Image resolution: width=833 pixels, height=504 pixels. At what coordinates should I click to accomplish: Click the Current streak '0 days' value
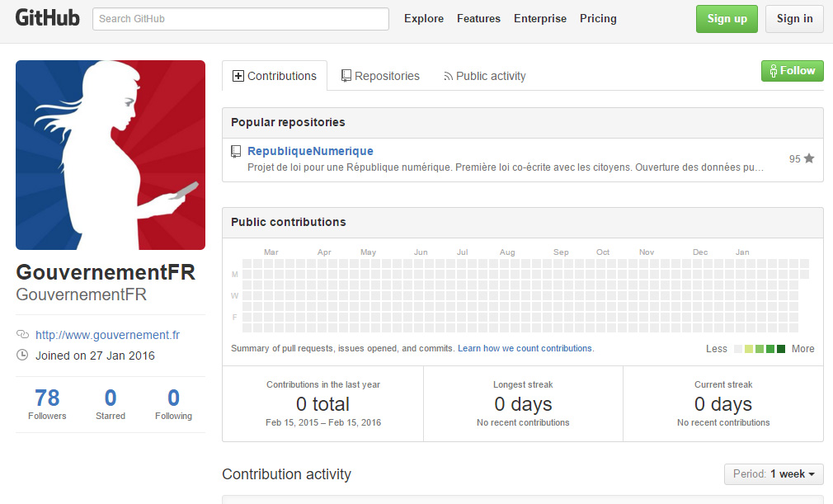click(x=723, y=404)
